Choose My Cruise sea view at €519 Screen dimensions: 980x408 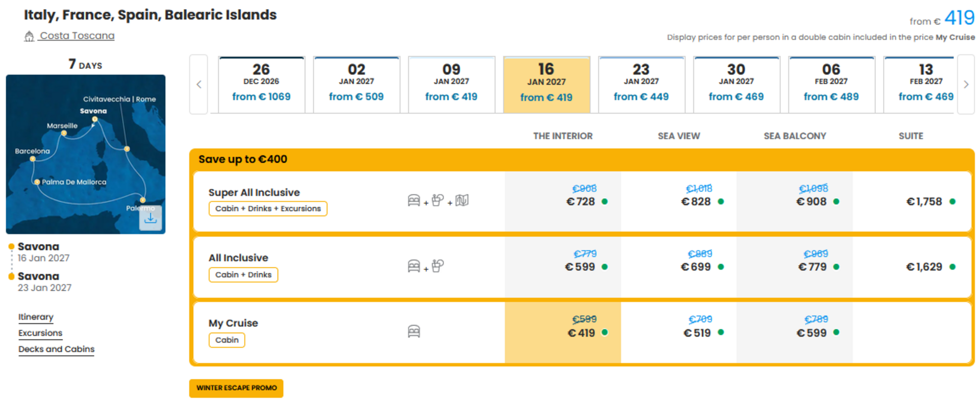[x=697, y=333]
